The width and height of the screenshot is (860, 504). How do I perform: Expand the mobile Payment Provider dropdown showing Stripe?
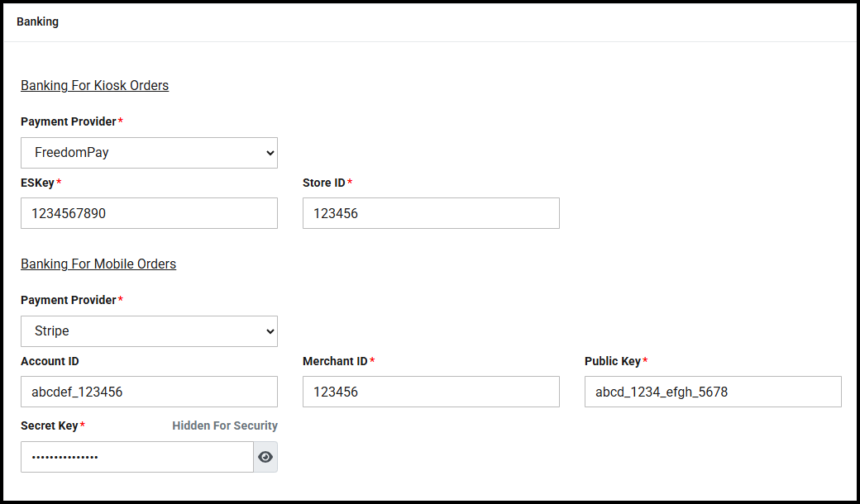149,331
